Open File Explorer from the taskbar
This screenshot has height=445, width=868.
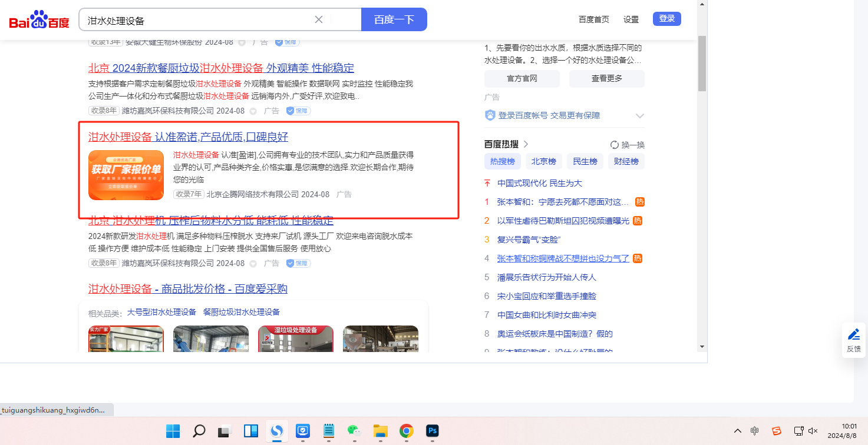tap(380, 431)
